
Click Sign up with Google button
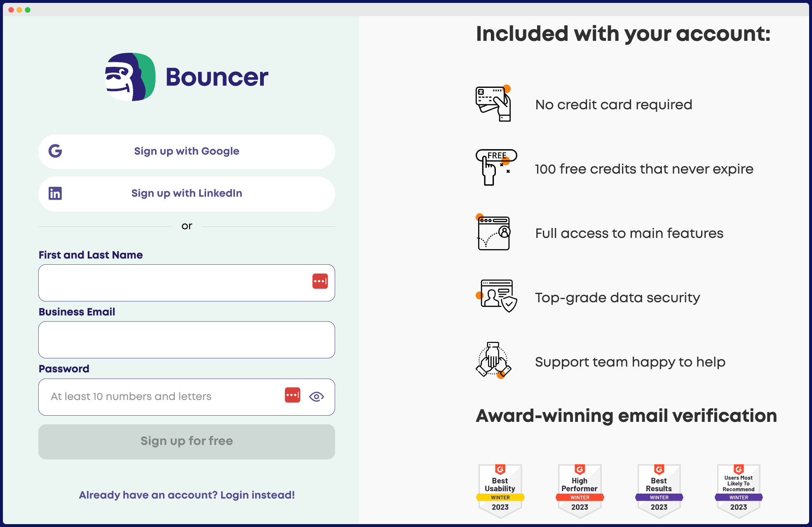[x=187, y=152]
